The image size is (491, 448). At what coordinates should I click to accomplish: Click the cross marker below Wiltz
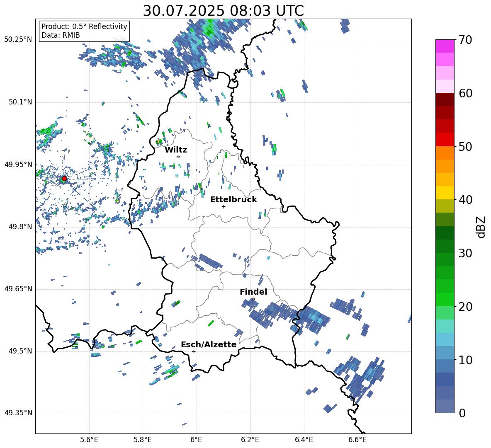(178, 157)
